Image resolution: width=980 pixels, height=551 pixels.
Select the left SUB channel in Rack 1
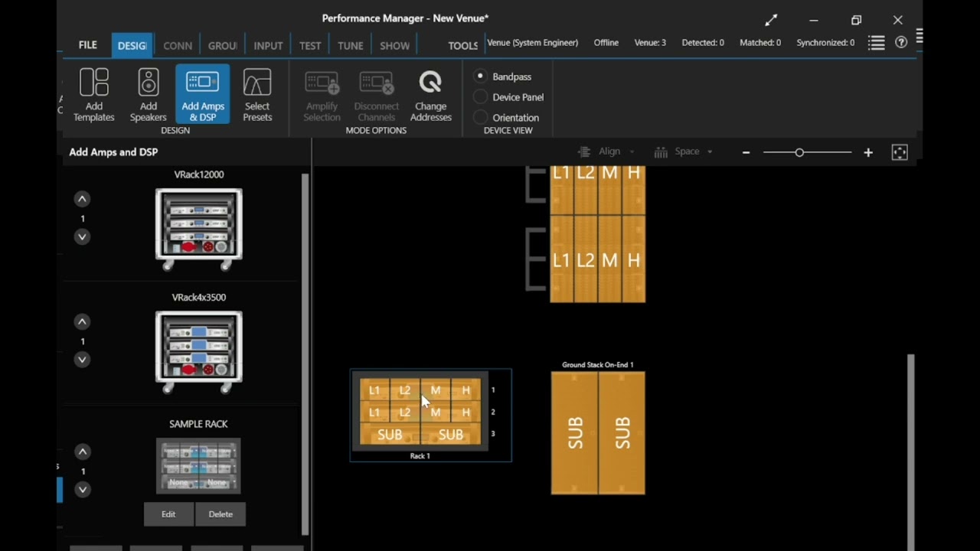[x=390, y=435]
